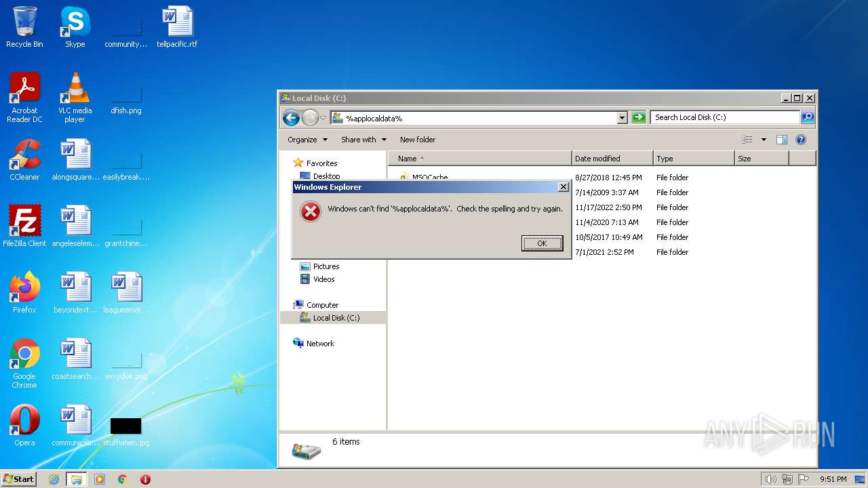Click the Start button

tap(19, 479)
